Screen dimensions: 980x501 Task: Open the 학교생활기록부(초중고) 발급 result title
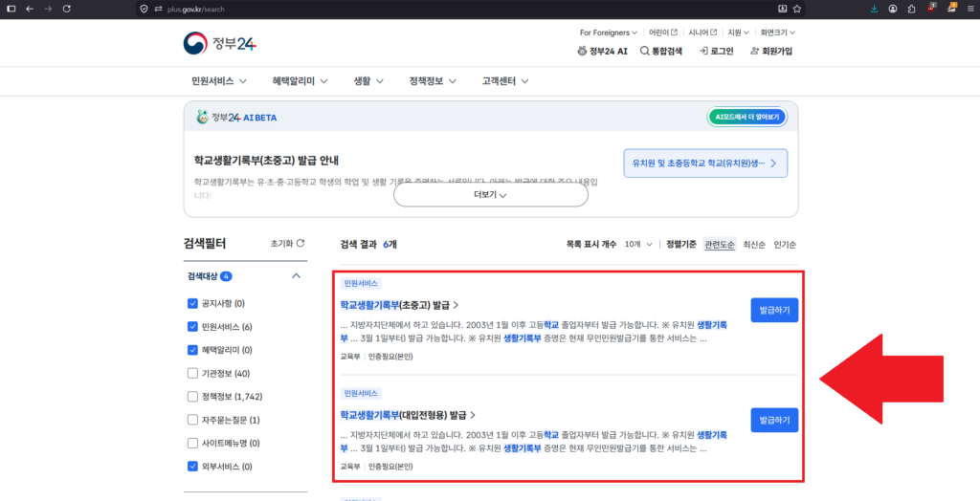[399, 305]
